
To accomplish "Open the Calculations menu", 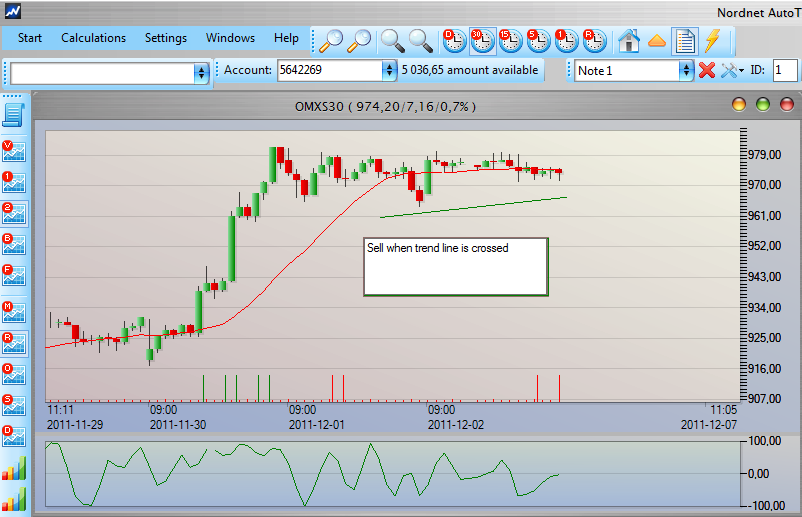I will (x=93, y=38).
